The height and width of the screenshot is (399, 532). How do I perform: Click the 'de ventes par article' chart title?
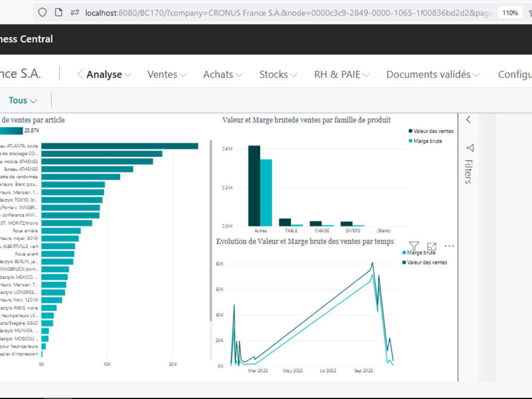pos(33,120)
